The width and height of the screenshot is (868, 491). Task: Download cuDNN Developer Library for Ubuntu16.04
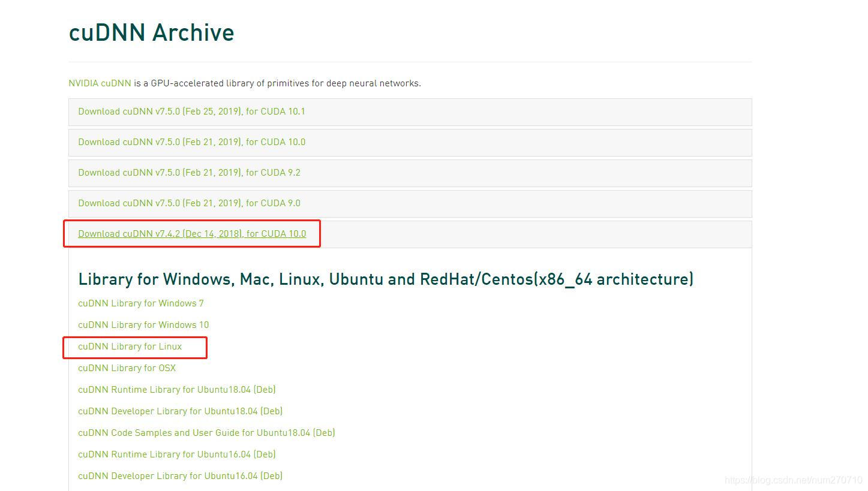180,476
